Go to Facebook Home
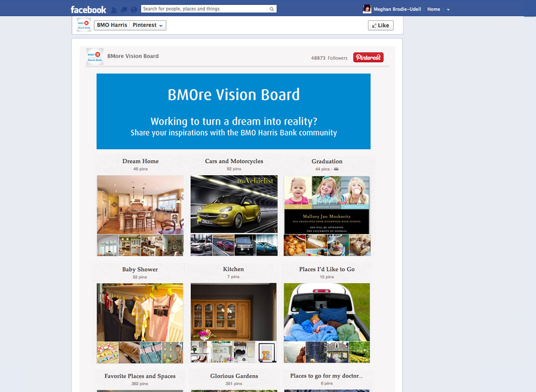Screen dimensions: 536x392 pos(434,9)
